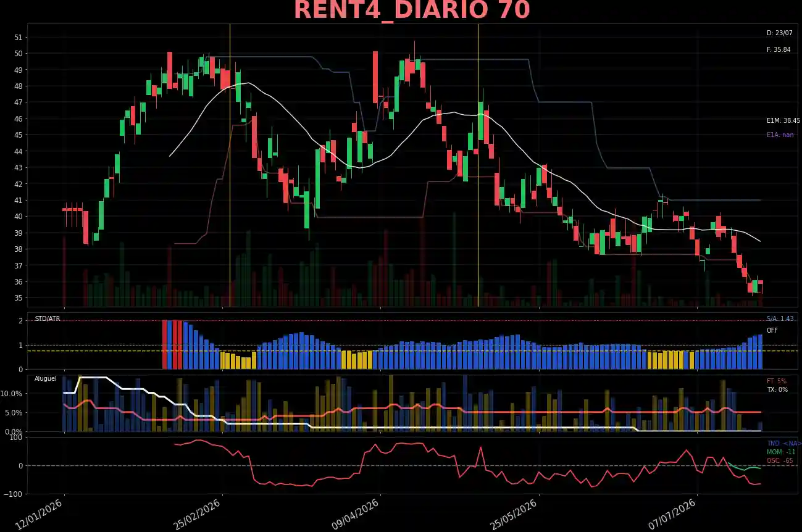Select the 25/02/2026 date axis label
The width and height of the screenshot is (802, 532).
point(198,514)
